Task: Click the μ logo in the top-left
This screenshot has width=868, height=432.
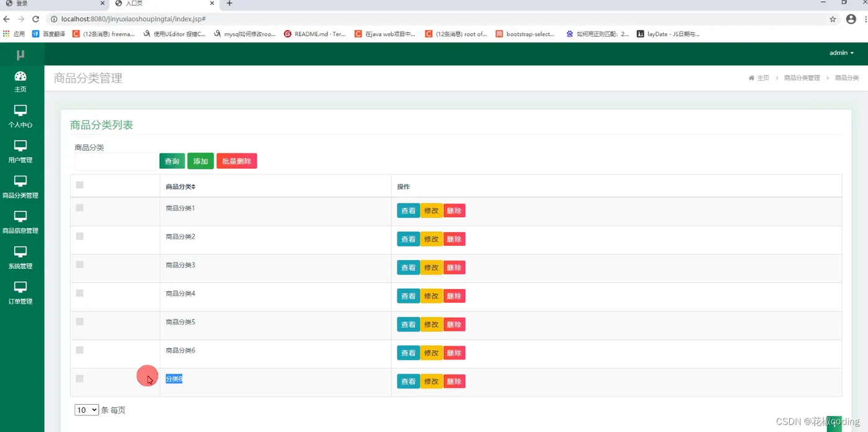Action: pos(20,55)
